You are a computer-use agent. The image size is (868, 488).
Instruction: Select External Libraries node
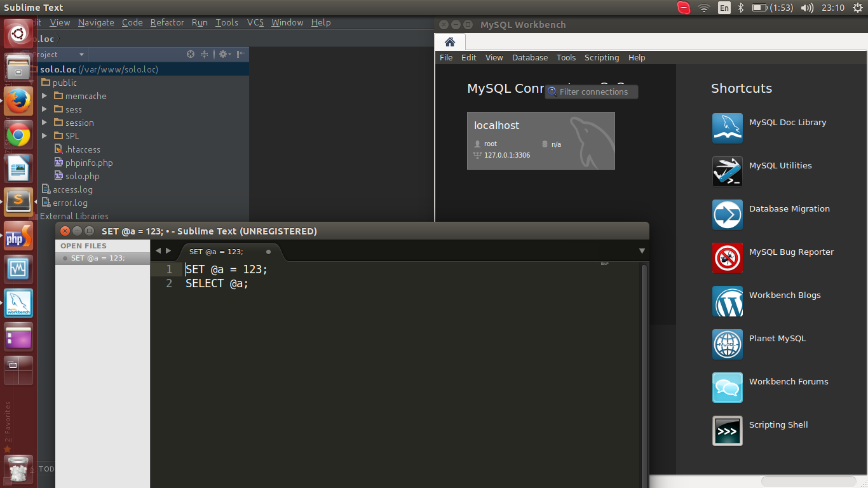[x=74, y=216]
